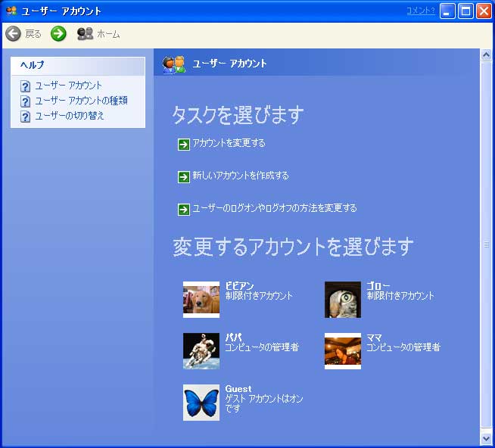Click the ゴロー account name
Viewport: 495px width, 448px height.
pyautogui.click(x=378, y=286)
